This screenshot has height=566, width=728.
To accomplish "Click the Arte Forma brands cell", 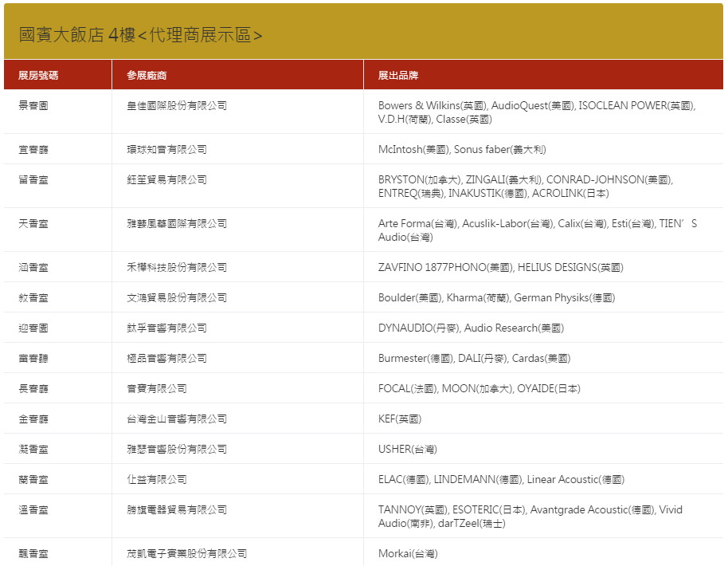I will coord(544,230).
